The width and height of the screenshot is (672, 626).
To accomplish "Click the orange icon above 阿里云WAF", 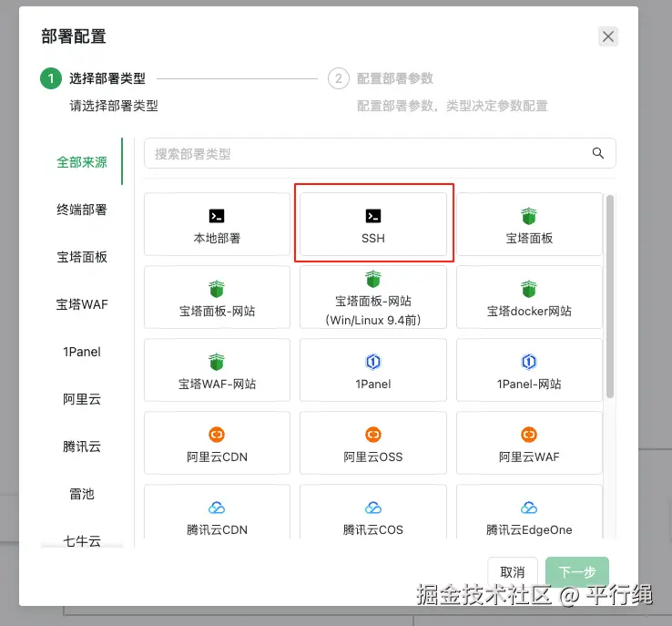I will [529, 435].
